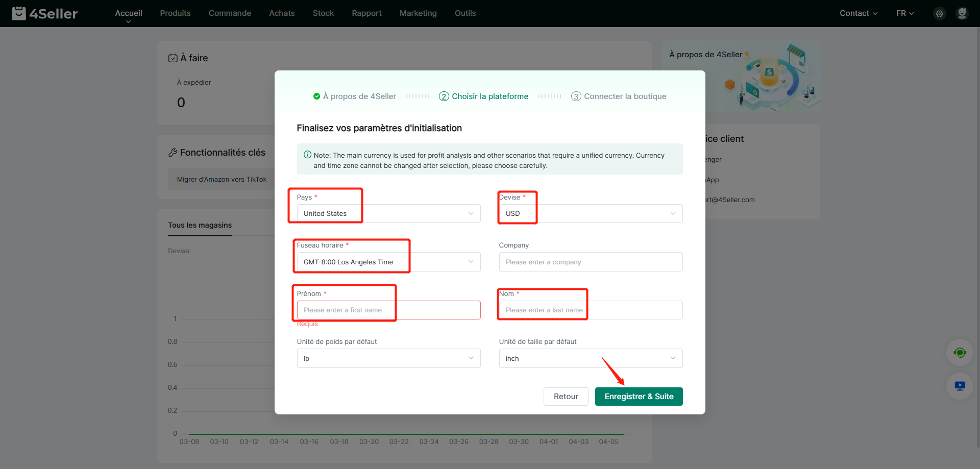Expand the Fuseau horaire dropdown

[x=388, y=262]
